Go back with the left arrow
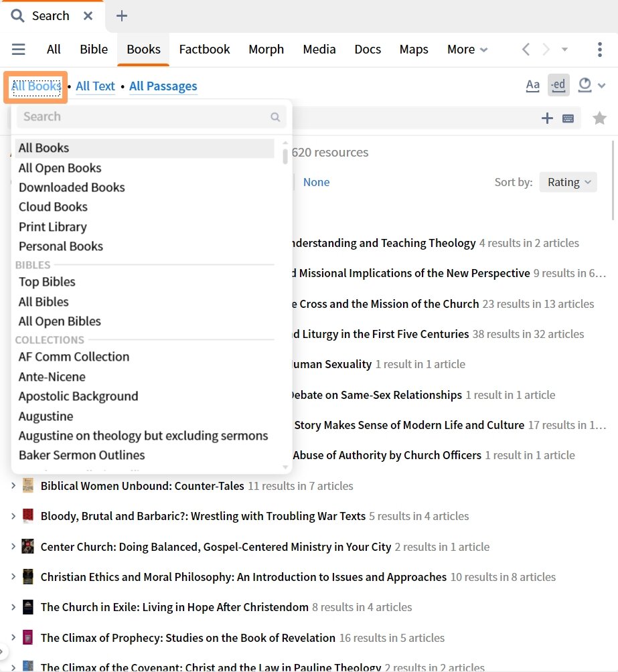Image resolution: width=618 pixels, height=672 pixels. (x=526, y=50)
